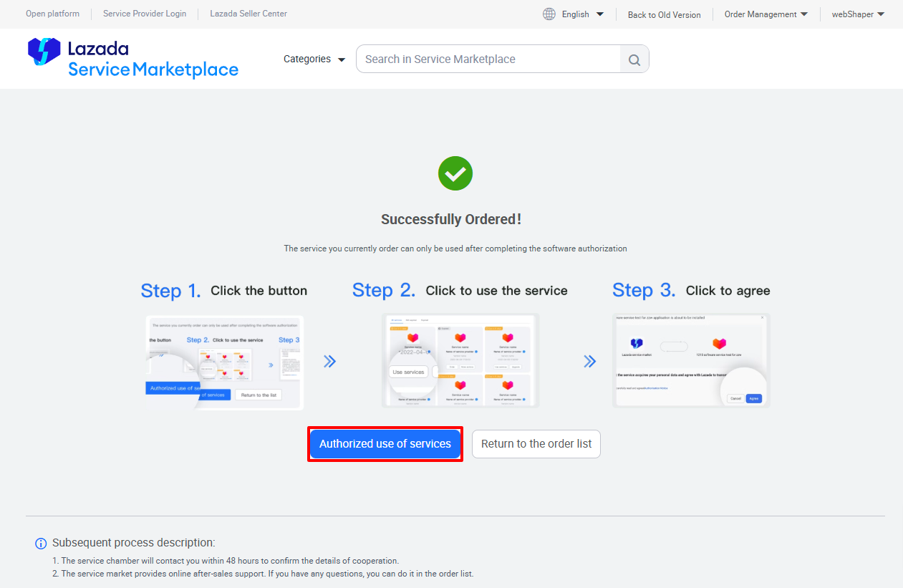Click Back to Old Version

[665, 14]
